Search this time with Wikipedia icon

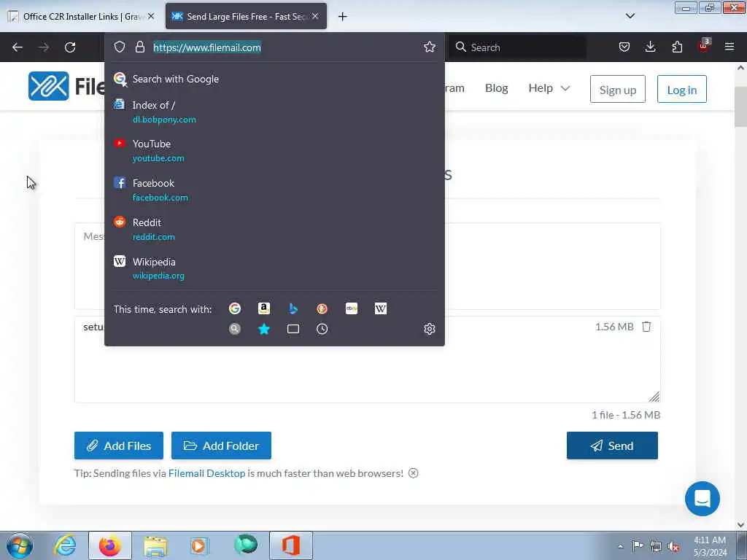381,308
